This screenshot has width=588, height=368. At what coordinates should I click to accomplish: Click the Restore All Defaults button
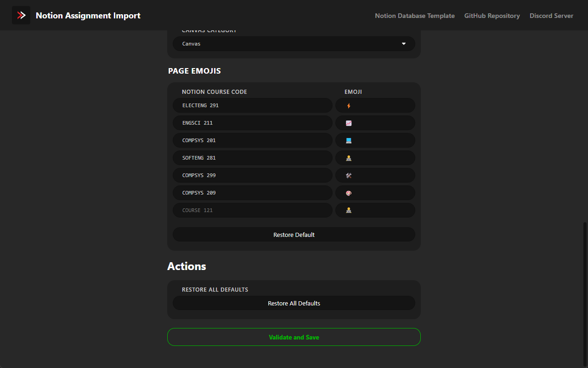pos(294,303)
